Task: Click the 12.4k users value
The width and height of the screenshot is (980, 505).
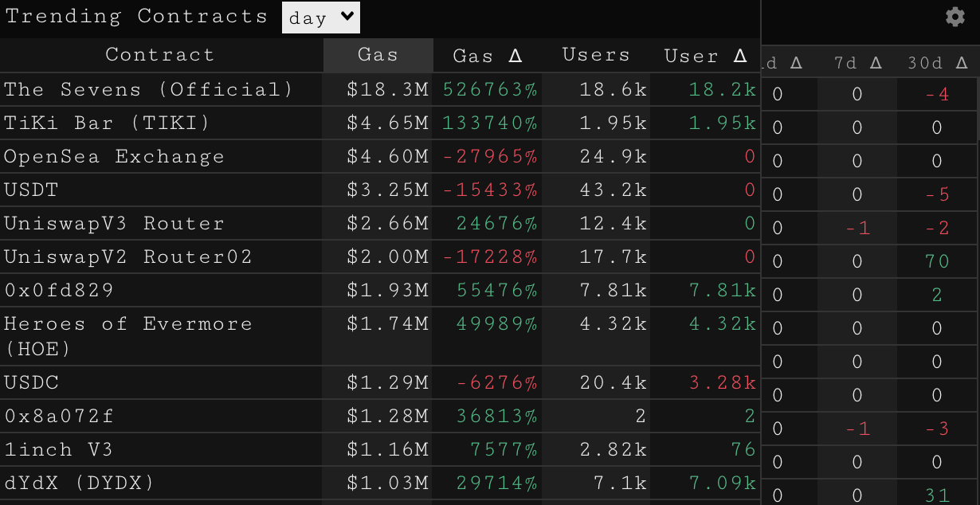Action: pyautogui.click(x=613, y=223)
